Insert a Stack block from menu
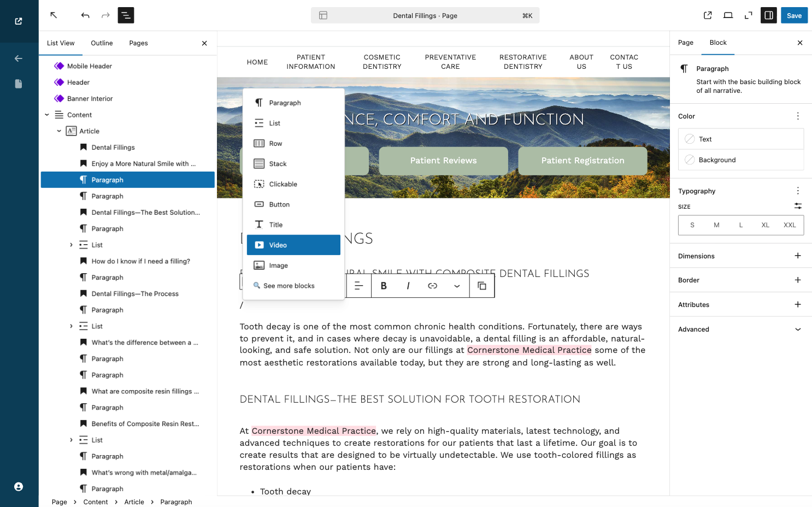The width and height of the screenshot is (812, 507). [293, 164]
